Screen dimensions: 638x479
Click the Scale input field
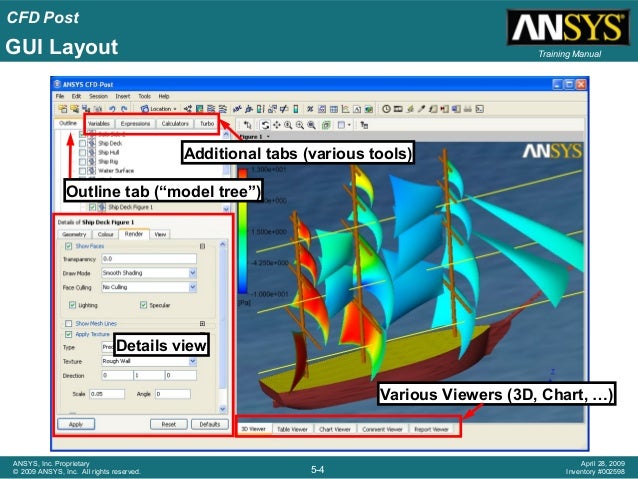107,394
